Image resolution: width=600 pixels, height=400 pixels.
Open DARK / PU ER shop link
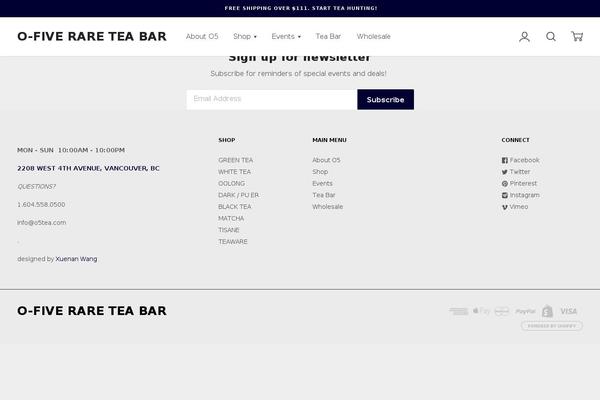tap(238, 195)
